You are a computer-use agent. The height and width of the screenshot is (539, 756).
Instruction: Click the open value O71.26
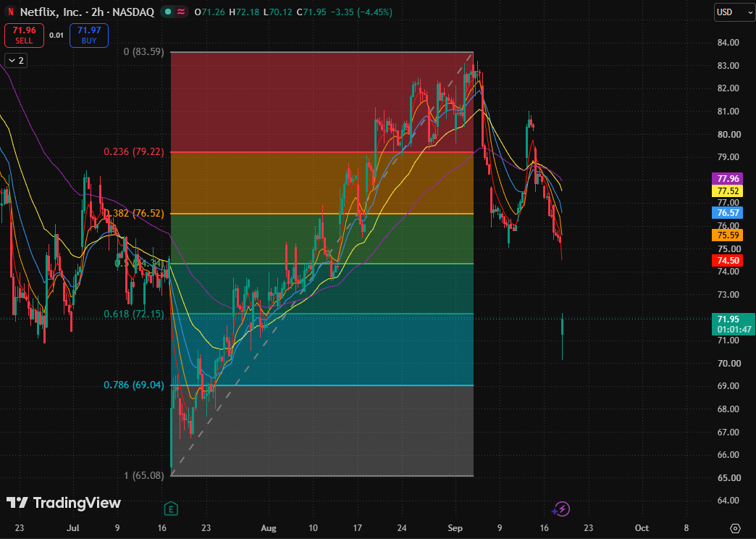click(210, 12)
